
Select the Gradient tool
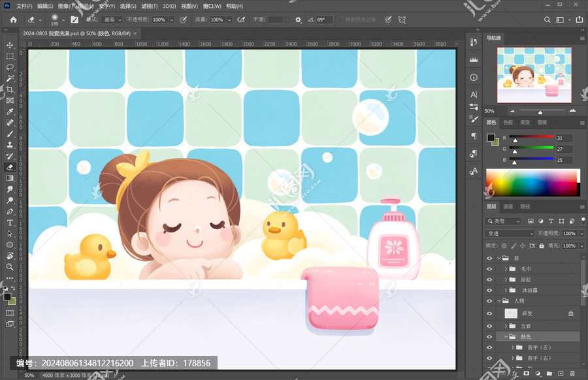click(10, 178)
